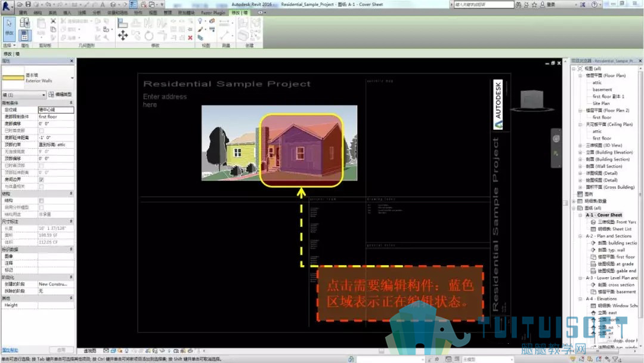Expand the Building Elevation tree node
Viewport: 644px width, 363px height.
pyautogui.click(x=580, y=152)
